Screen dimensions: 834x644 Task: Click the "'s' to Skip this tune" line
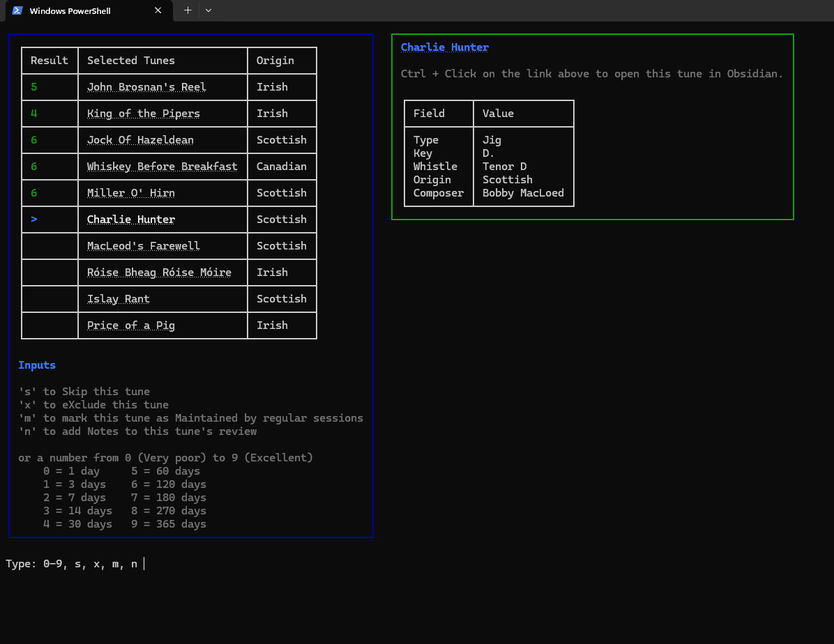[84, 392]
